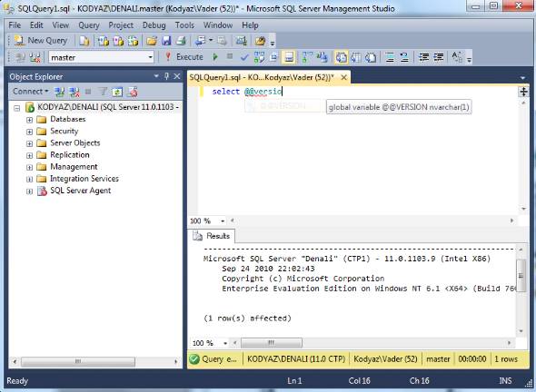Click the Disconnect icon in Object Explorer
The width and height of the screenshot is (536, 392).
click(x=74, y=92)
